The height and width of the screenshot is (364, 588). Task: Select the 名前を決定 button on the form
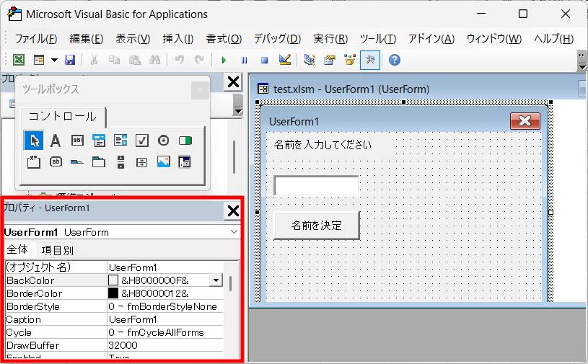[317, 226]
